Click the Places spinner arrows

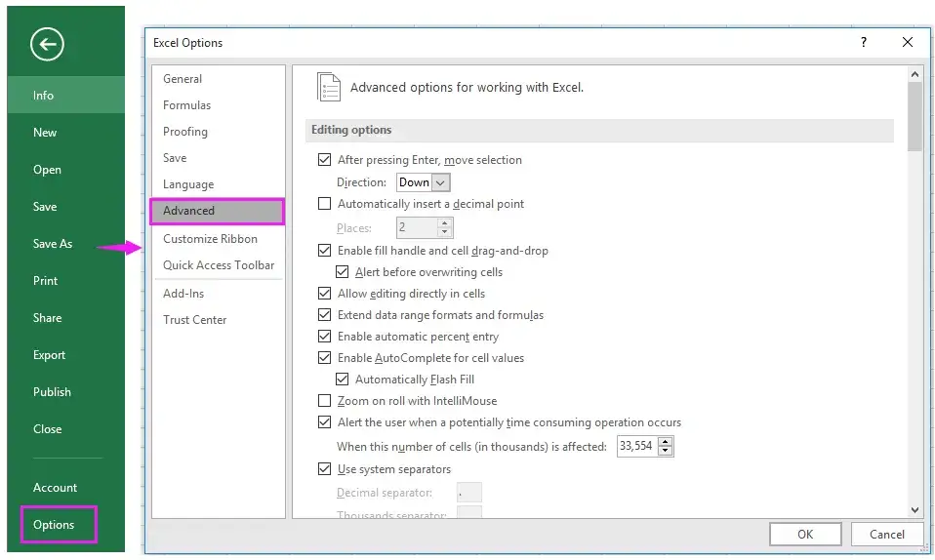pyautogui.click(x=445, y=227)
